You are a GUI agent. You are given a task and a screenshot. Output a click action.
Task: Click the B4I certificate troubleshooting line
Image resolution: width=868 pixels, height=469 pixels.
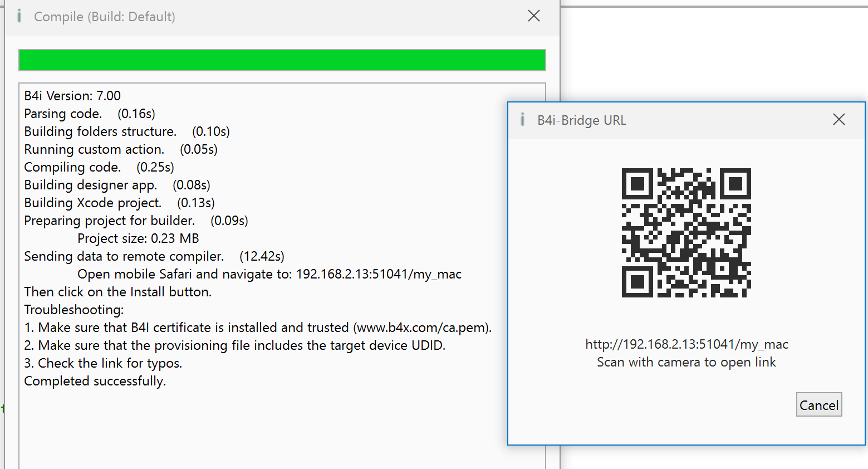point(258,328)
